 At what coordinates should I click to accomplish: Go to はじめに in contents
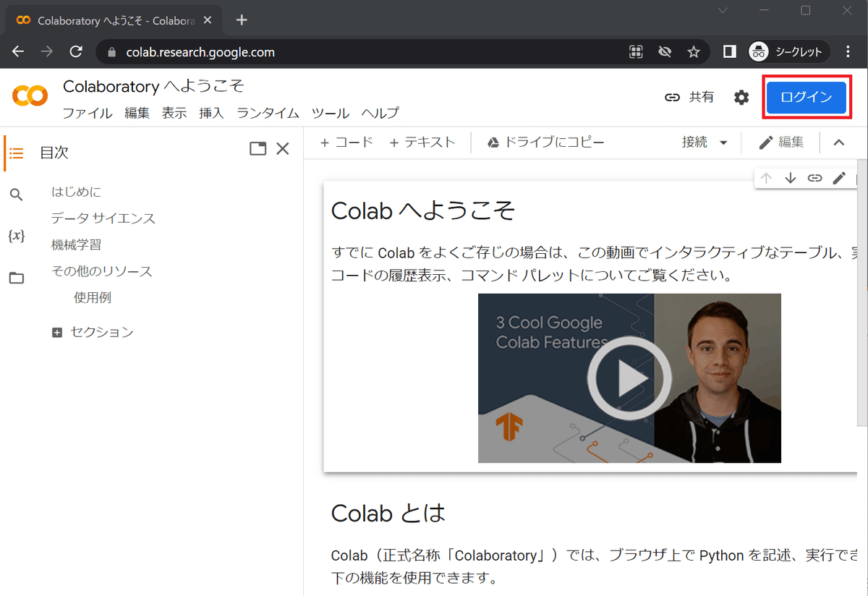coord(77,192)
